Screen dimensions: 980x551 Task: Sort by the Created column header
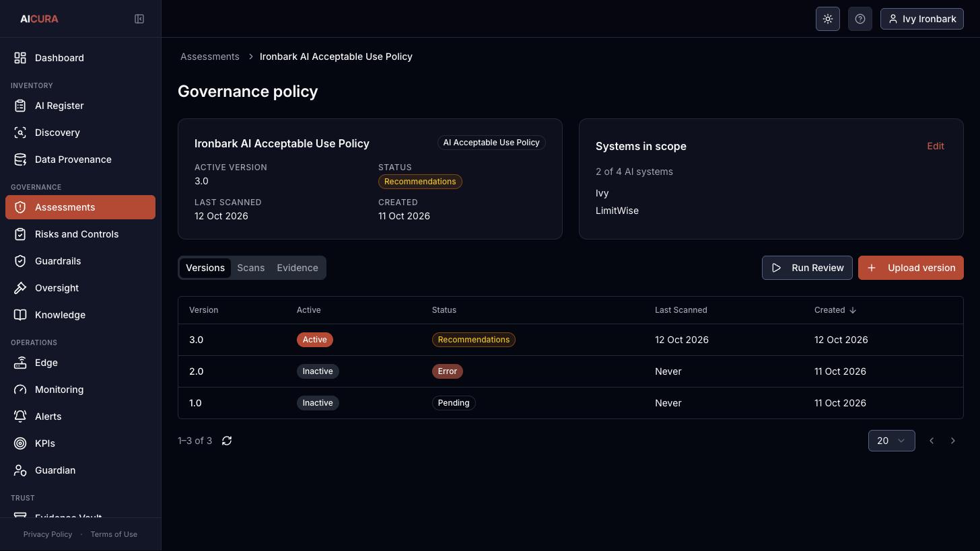[x=835, y=310]
